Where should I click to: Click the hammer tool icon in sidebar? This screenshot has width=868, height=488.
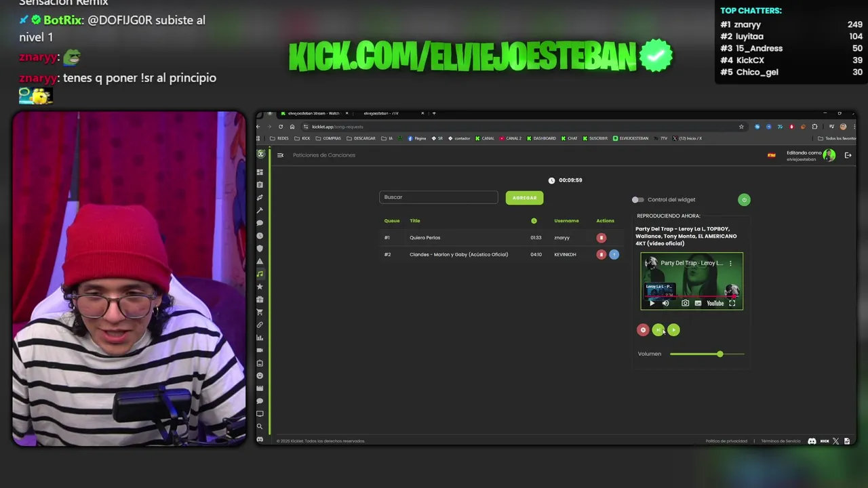click(x=260, y=210)
